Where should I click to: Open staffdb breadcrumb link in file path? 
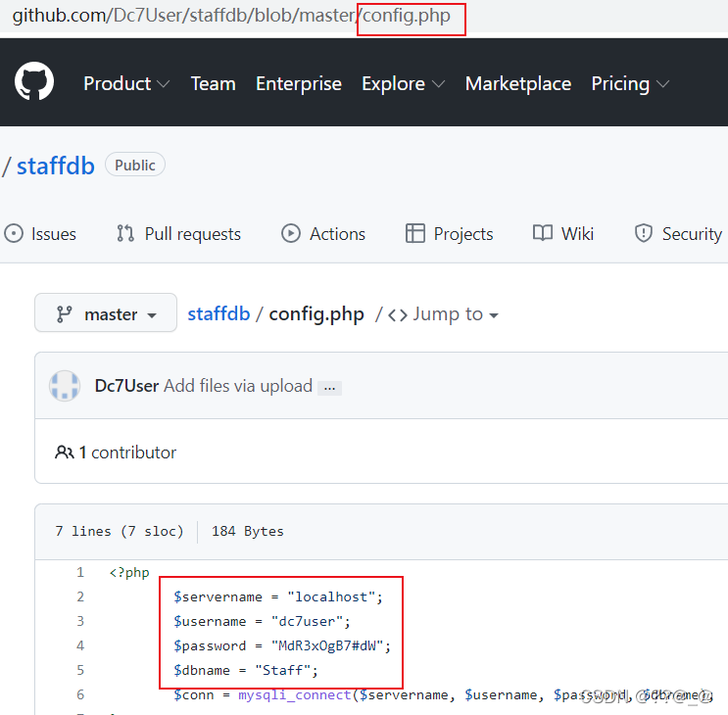click(x=218, y=314)
